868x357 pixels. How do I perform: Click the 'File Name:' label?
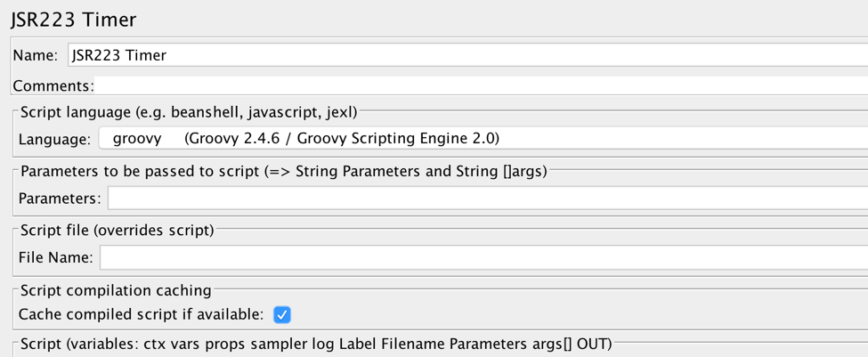[x=55, y=257]
